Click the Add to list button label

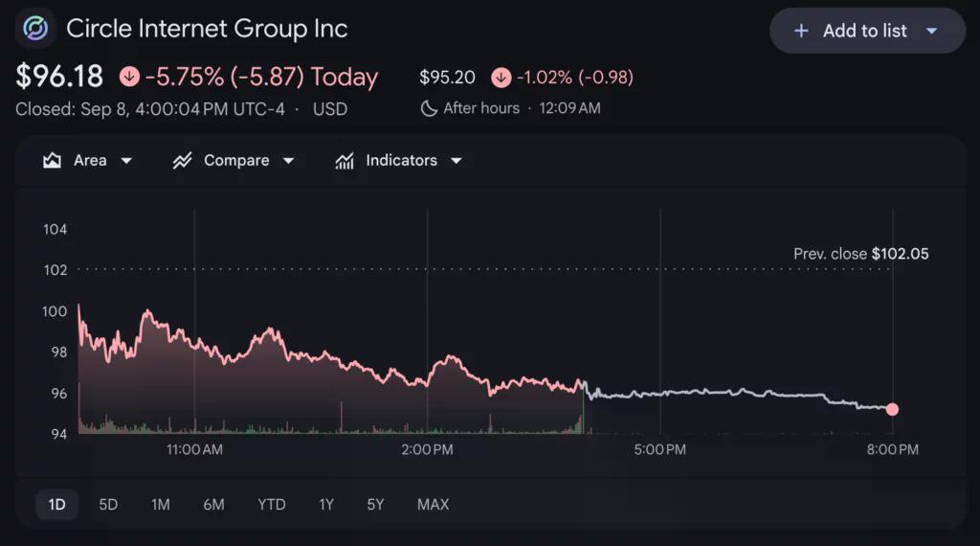point(864,31)
